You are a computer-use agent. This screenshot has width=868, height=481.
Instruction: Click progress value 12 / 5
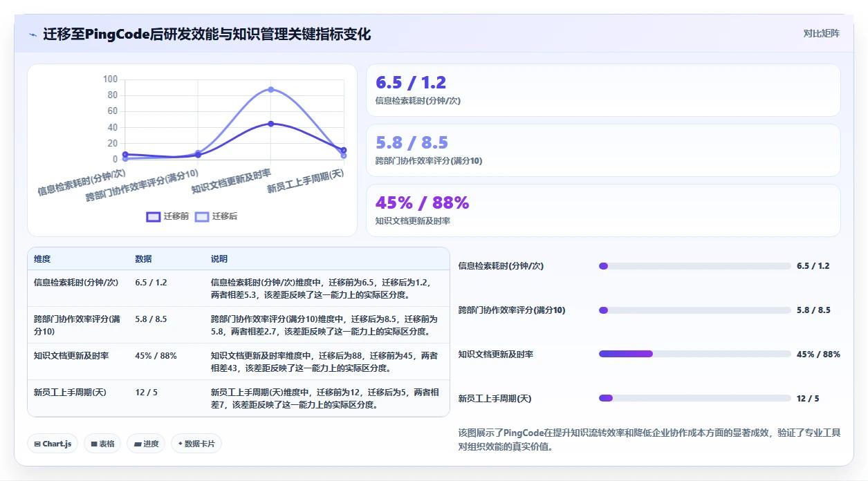[808, 398]
